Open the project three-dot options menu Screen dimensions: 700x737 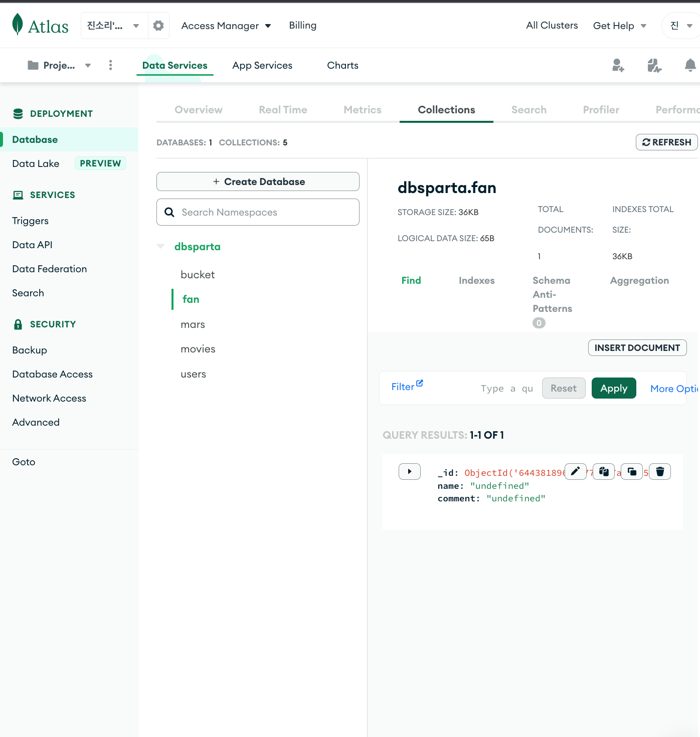click(x=111, y=65)
